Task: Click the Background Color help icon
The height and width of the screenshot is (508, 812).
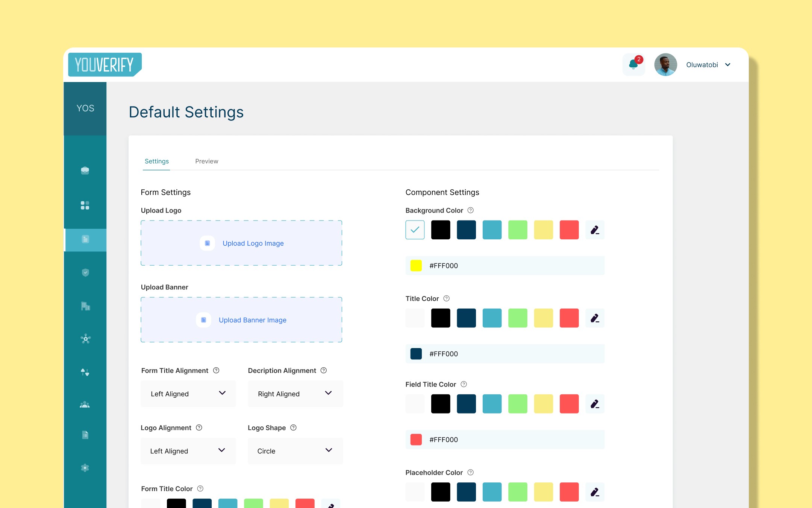Action: pos(470,210)
